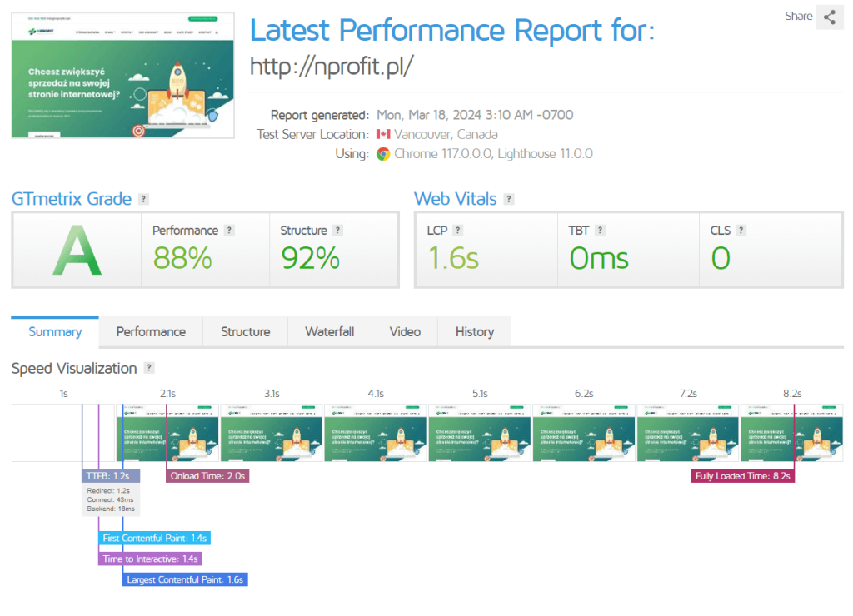Click the Speed Visualization help icon
Screen dimensions: 853x616
pyautogui.click(x=149, y=368)
